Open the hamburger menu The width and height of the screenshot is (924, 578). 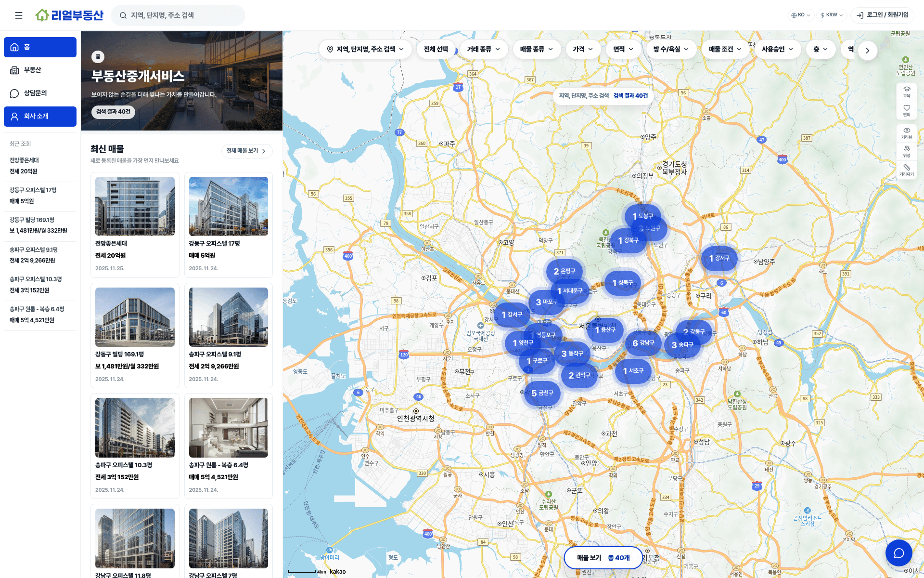(x=19, y=15)
